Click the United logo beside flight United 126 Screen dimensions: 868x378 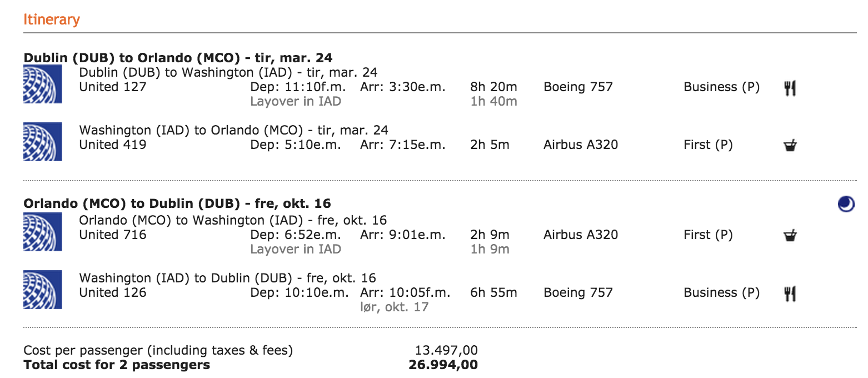click(43, 290)
